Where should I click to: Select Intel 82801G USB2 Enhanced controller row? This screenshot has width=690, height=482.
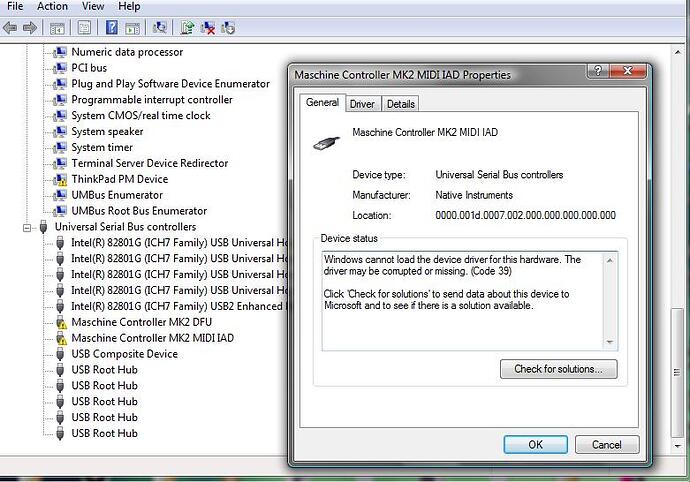click(178, 306)
